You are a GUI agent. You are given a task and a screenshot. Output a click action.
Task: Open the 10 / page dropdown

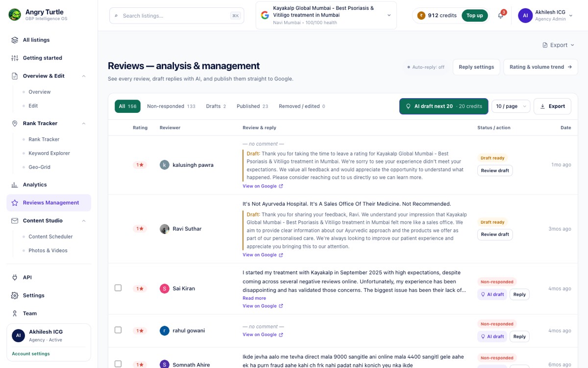(511, 106)
